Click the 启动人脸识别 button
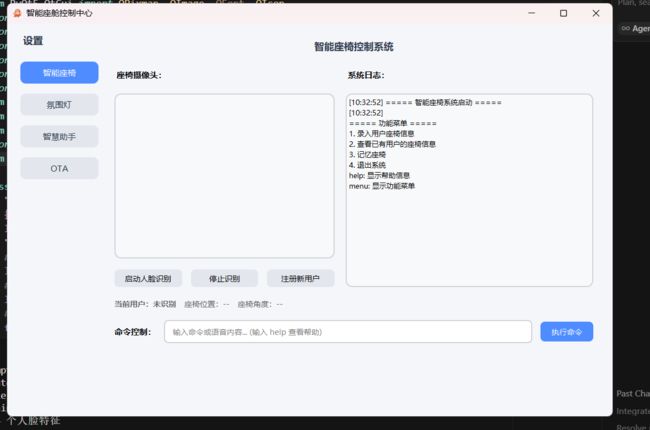Viewport: 650px width, 430px height. click(x=148, y=279)
